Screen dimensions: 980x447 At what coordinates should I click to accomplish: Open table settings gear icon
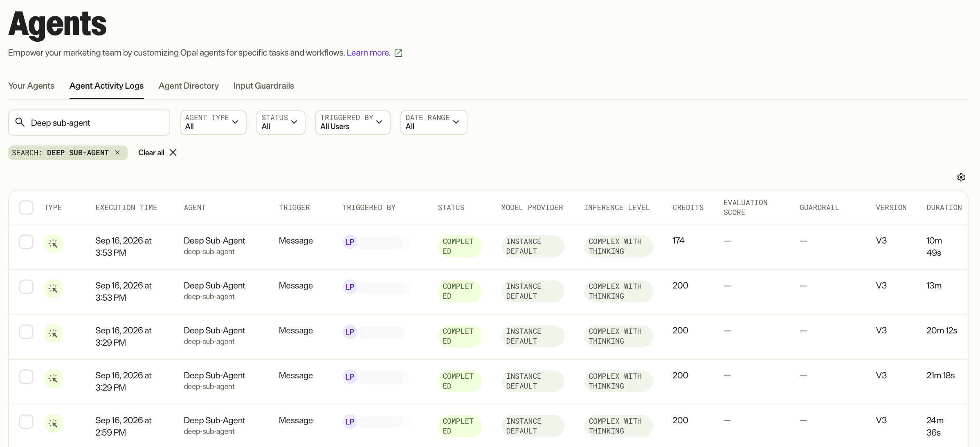coord(961,177)
